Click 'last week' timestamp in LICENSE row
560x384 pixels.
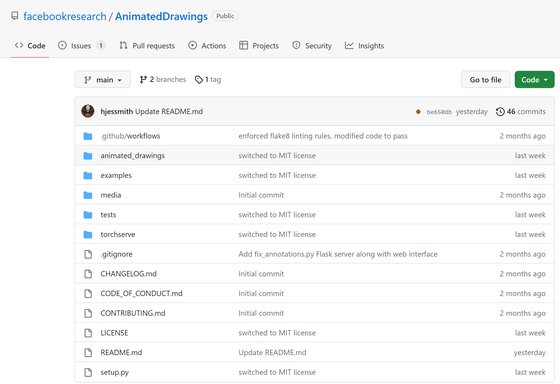(530, 333)
